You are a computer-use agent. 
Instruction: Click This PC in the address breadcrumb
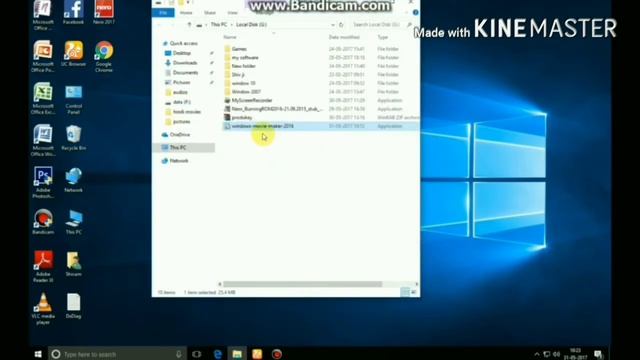219,24
